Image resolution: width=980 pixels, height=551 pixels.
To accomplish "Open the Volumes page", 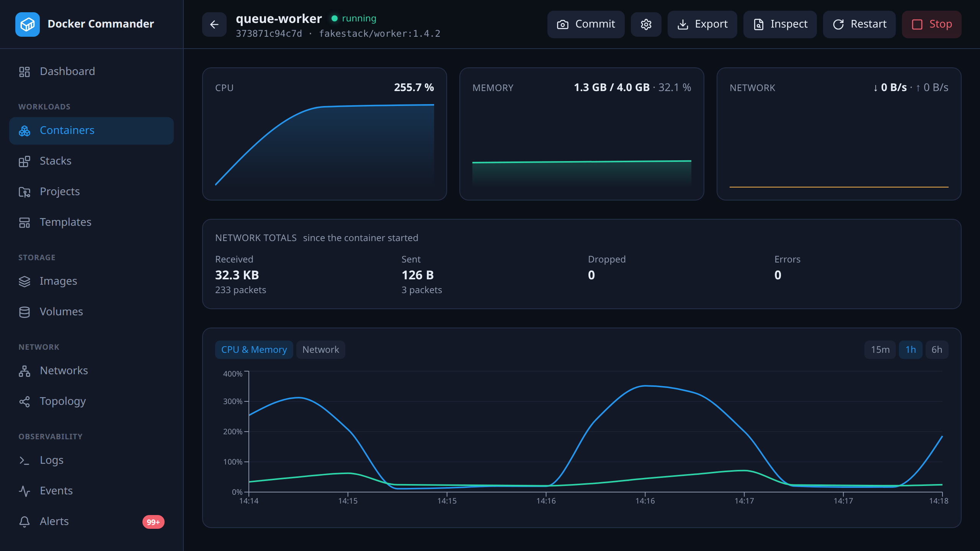I will (x=91, y=312).
